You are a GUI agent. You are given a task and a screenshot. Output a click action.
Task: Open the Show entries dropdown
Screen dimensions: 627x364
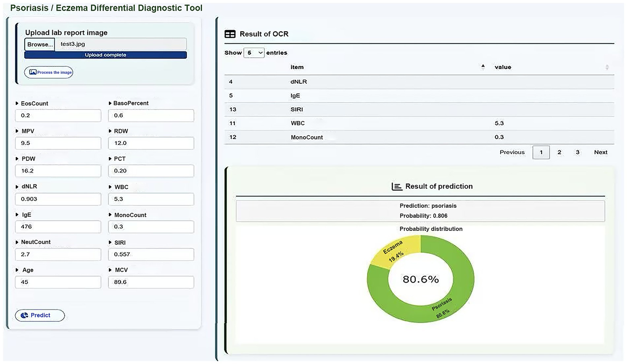pos(254,53)
